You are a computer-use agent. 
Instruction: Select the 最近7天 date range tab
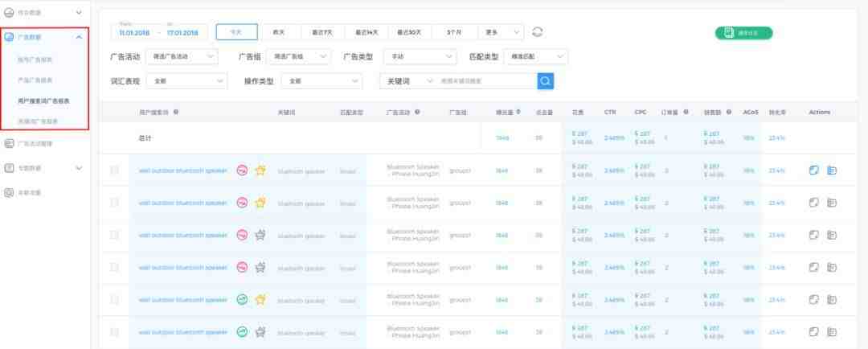[x=322, y=32]
